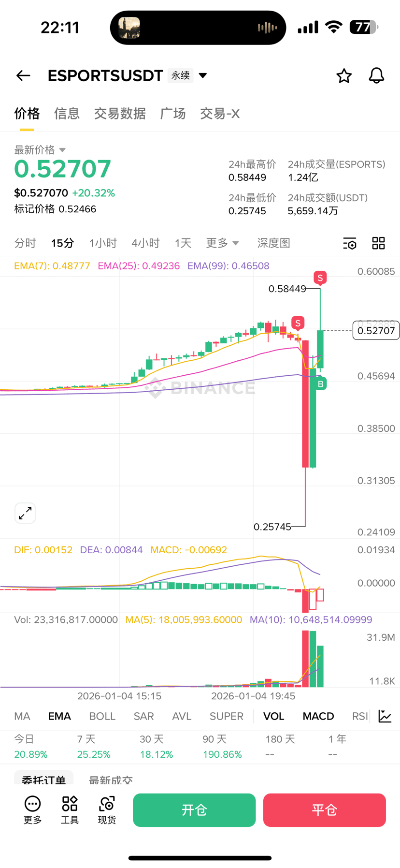Image resolution: width=400 pixels, height=868 pixels.
Task: Tap the DIF 0.00152 readout
Action: tap(43, 550)
